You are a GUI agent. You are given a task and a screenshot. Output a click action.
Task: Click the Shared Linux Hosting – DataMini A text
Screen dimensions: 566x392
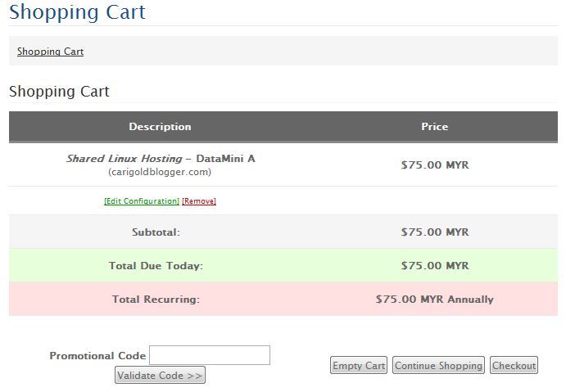pyautogui.click(x=161, y=159)
